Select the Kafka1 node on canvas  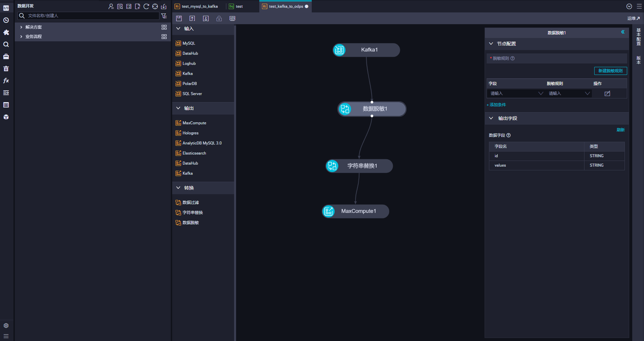tap(366, 50)
